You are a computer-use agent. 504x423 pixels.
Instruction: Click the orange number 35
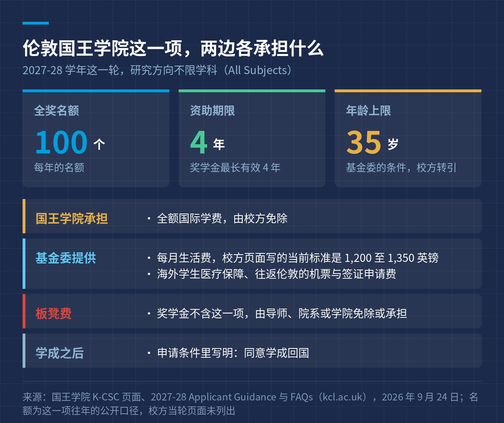pyautogui.click(x=364, y=142)
